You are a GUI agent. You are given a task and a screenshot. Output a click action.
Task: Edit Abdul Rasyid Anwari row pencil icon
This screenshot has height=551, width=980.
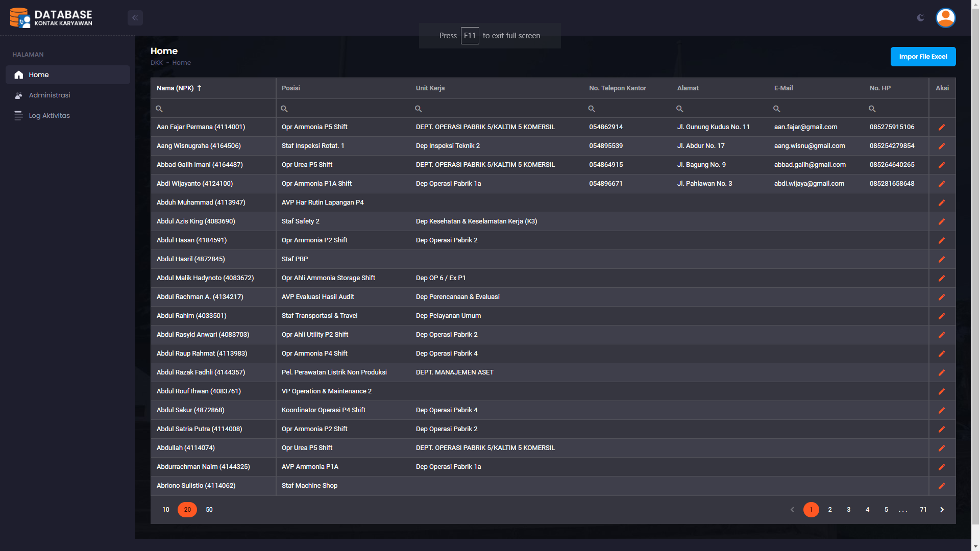[x=942, y=335]
